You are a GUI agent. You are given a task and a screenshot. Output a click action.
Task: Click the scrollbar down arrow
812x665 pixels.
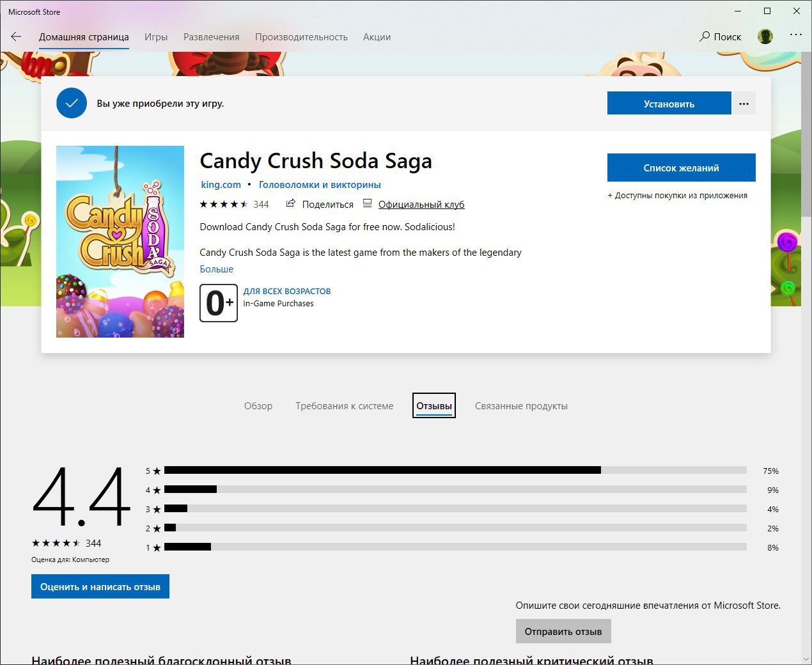(806, 659)
